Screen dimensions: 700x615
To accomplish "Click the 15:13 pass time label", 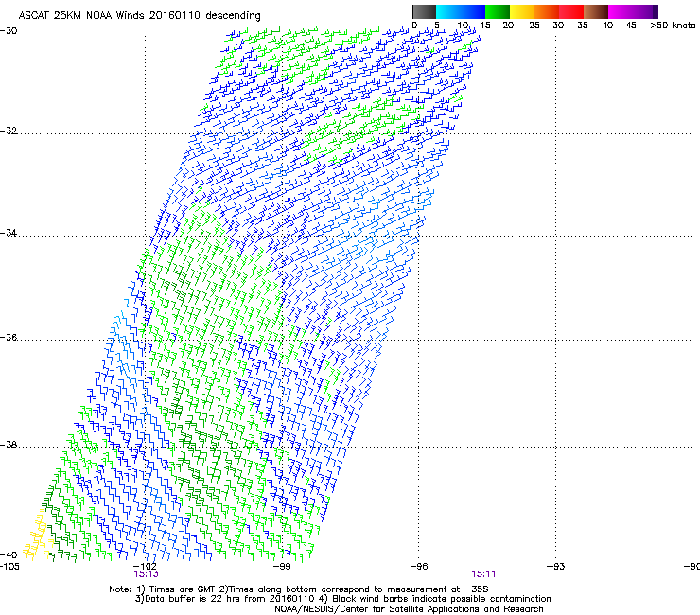I will 145,573.
